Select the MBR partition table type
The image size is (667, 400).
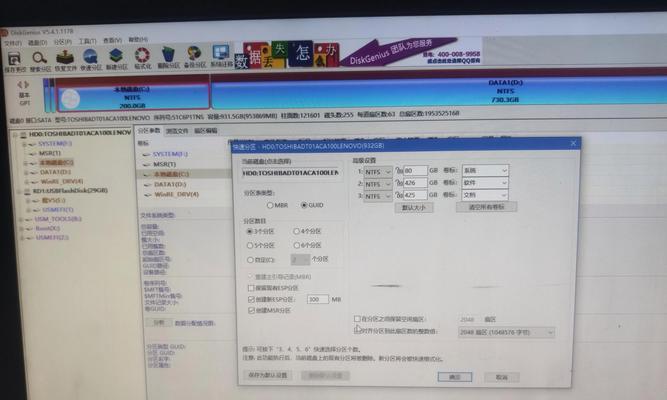[270, 206]
